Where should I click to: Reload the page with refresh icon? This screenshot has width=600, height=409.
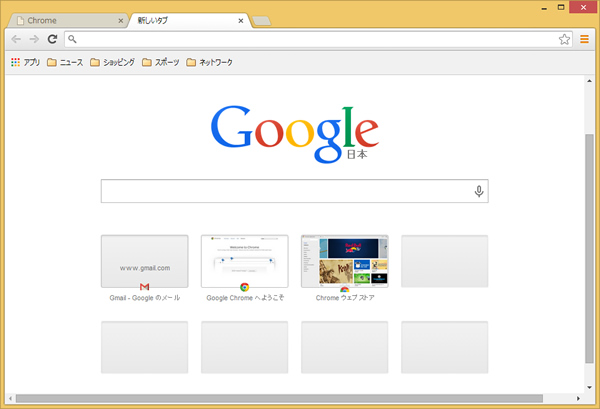(x=53, y=39)
